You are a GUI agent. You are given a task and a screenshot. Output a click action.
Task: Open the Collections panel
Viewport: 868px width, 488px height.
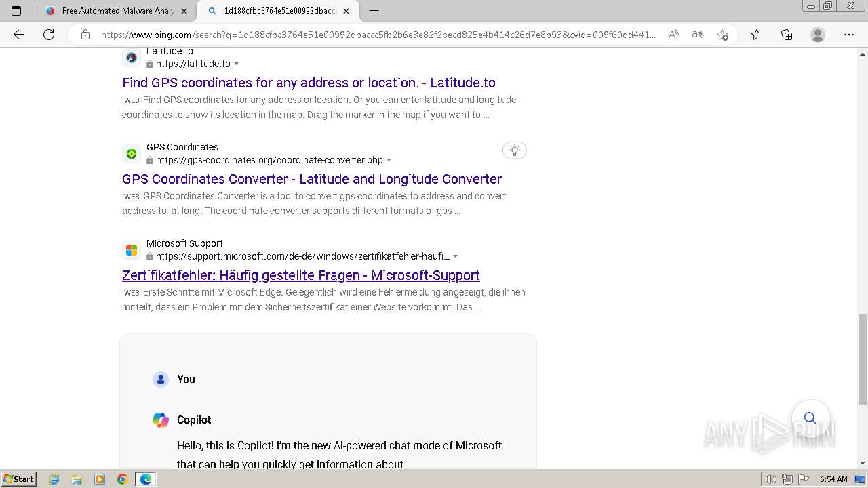point(787,35)
